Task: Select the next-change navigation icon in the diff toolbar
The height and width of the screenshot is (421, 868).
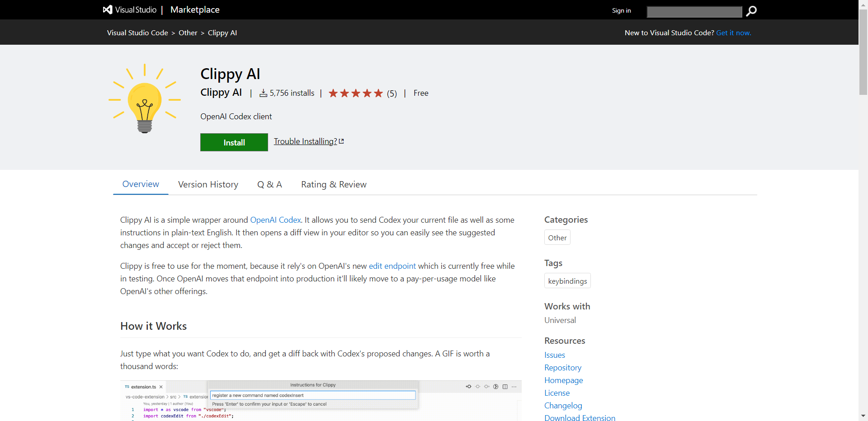Action: point(487,387)
